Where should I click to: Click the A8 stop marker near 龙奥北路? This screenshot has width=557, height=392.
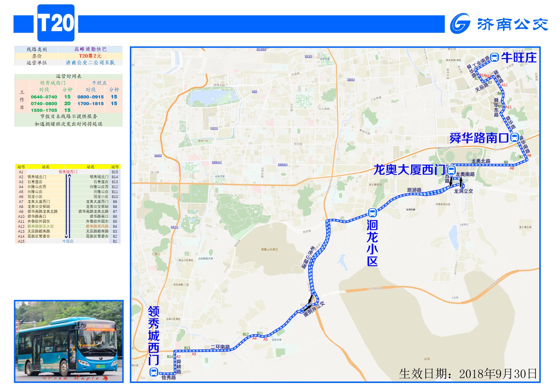512,168
